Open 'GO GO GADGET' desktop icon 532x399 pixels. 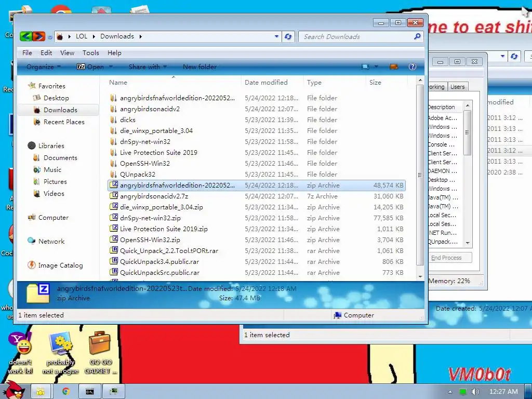(x=100, y=353)
